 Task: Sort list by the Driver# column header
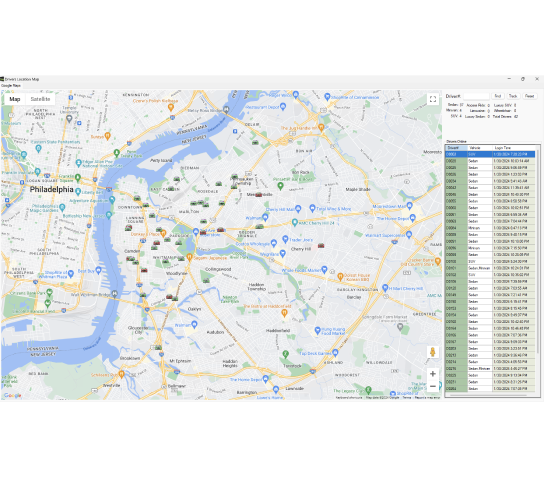point(456,148)
